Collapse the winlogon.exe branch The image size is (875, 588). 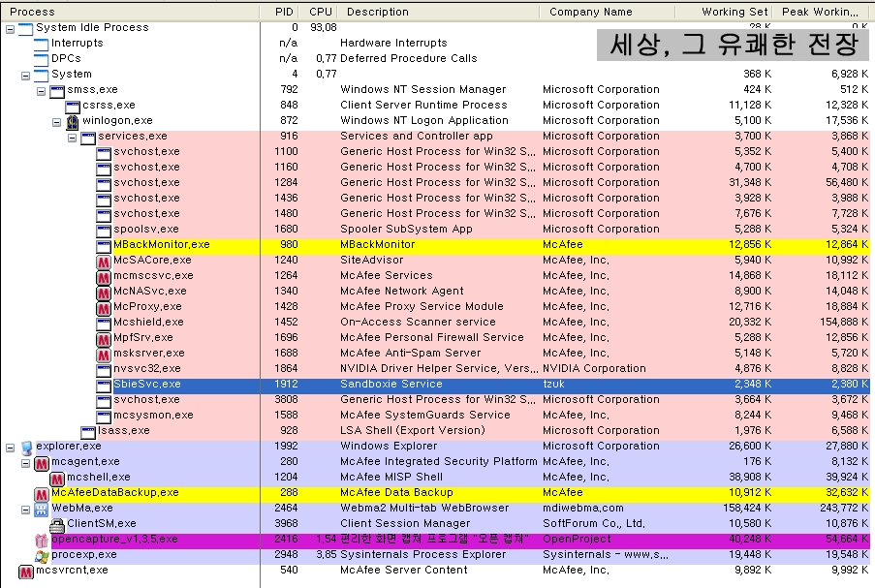57,122
